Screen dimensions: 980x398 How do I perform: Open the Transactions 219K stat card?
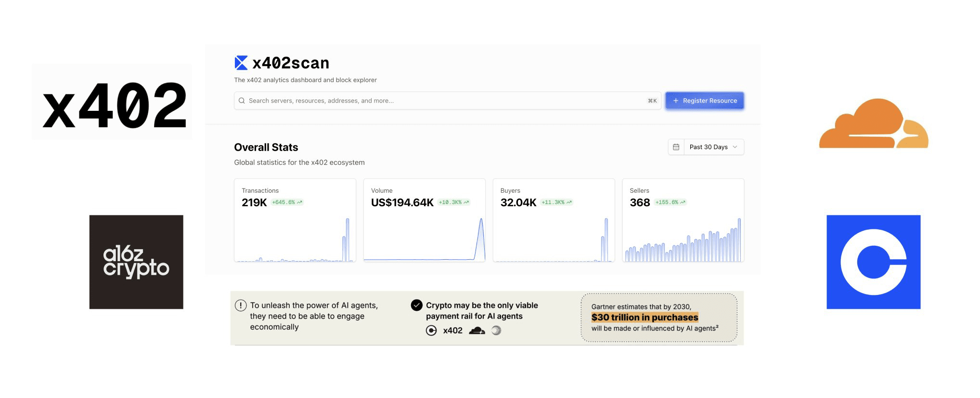tap(295, 220)
